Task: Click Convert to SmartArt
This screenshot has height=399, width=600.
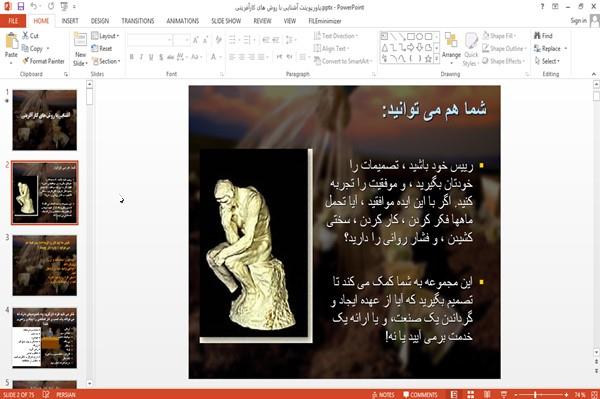Action: [x=342, y=61]
